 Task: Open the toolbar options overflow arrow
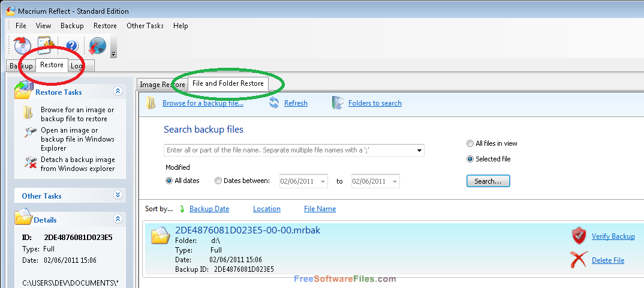coord(114,54)
